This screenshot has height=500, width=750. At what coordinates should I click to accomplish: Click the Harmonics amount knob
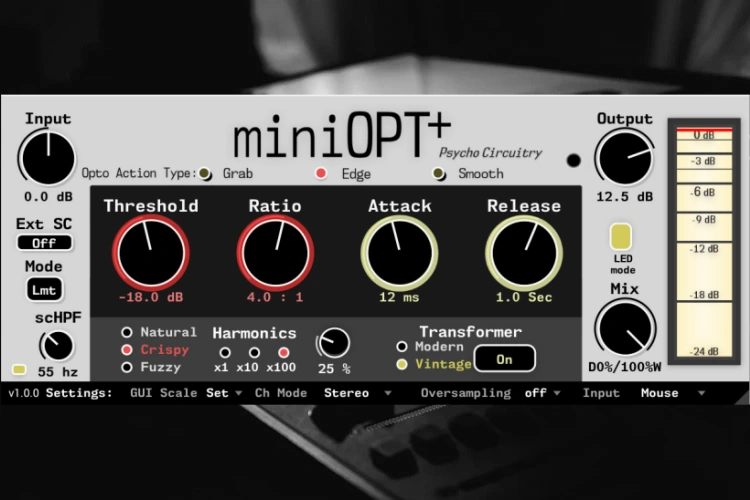point(333,343)
